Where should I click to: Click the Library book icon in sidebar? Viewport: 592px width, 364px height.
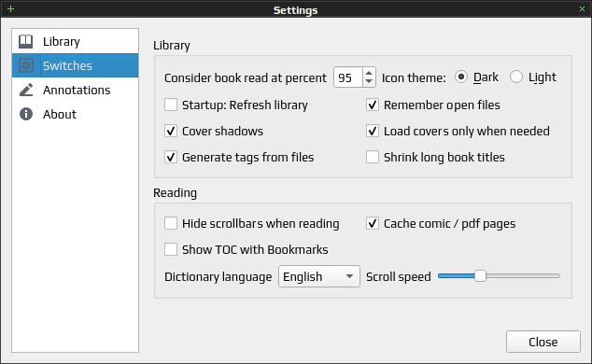point(25,41)
